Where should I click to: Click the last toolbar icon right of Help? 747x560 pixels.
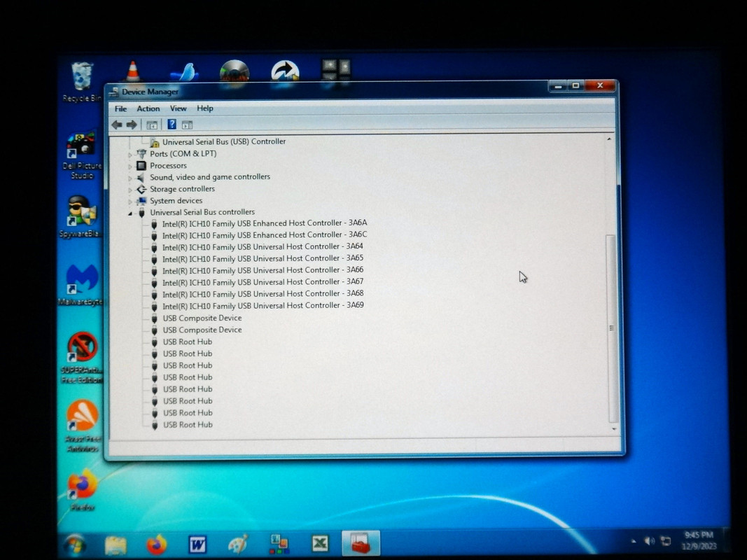[x=187, y=125]
